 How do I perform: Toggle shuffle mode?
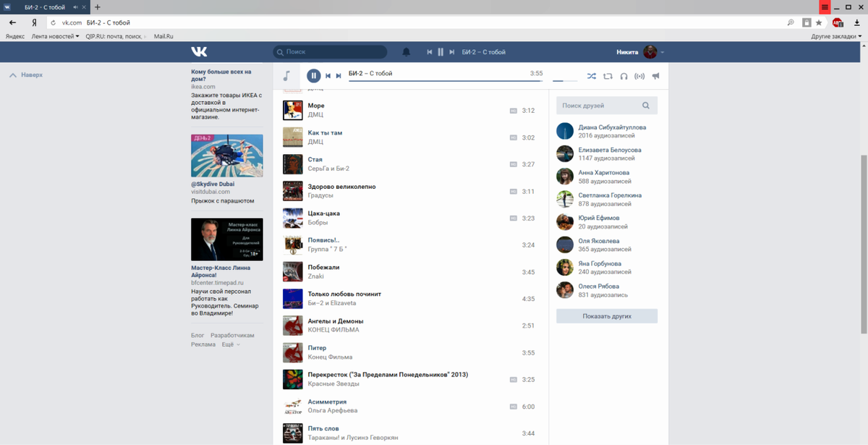(591, 75)
